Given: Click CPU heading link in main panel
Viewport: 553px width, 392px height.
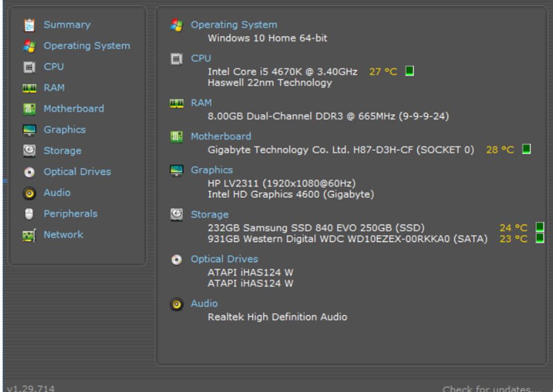Looking at the screenshot, I should [x=201, y=59].
